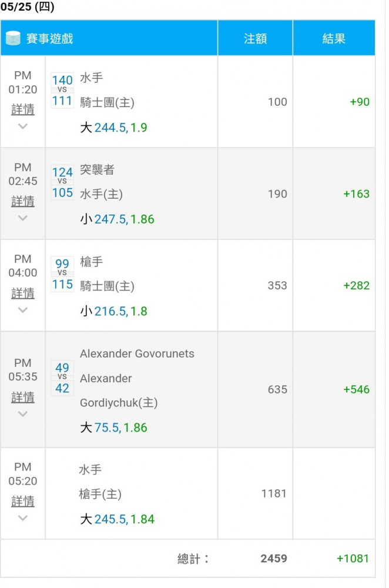Expand the chevron under 05:20 game details
The width and height of the screenshot is (389, 588).
(23, 518)
